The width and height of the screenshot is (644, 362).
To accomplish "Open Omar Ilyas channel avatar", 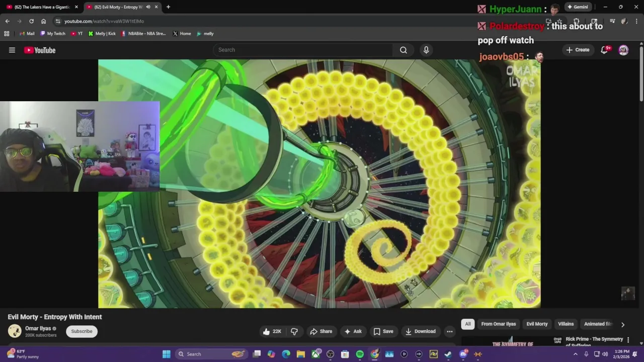I will (x=15, y=331).
